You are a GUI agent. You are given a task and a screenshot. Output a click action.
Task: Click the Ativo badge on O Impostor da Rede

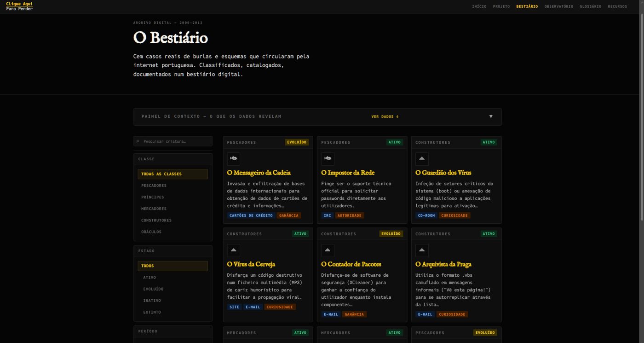click(395, 142)
